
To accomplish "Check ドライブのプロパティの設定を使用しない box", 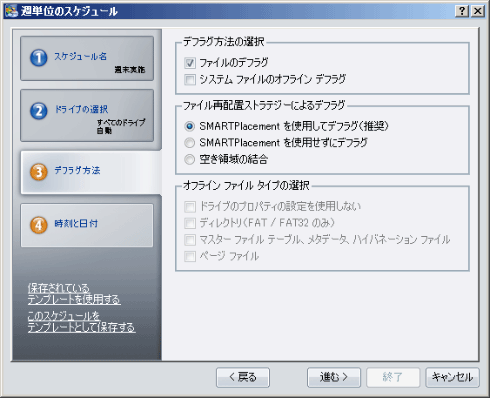I will pos(190,207).
